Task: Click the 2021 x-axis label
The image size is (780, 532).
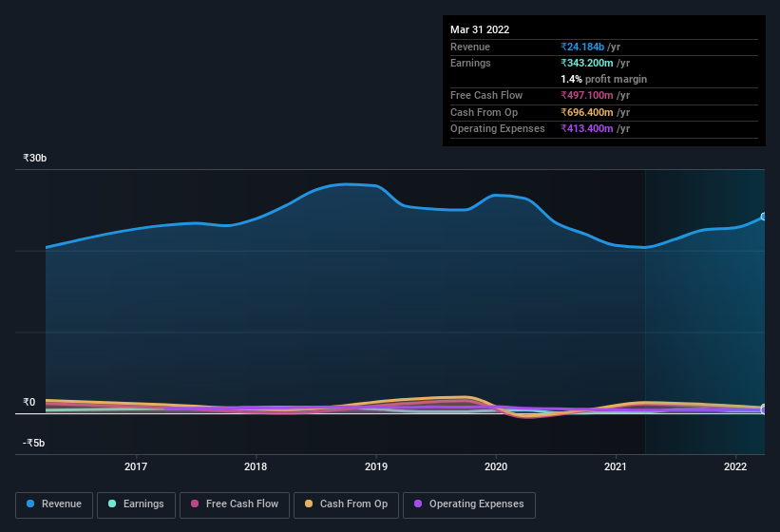Action: [616, 466]
